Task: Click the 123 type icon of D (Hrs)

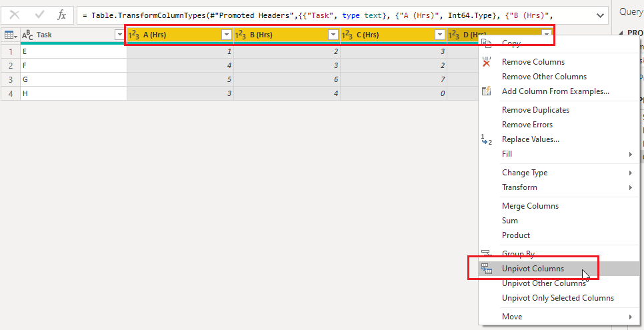Action: (x=454, y=35)
